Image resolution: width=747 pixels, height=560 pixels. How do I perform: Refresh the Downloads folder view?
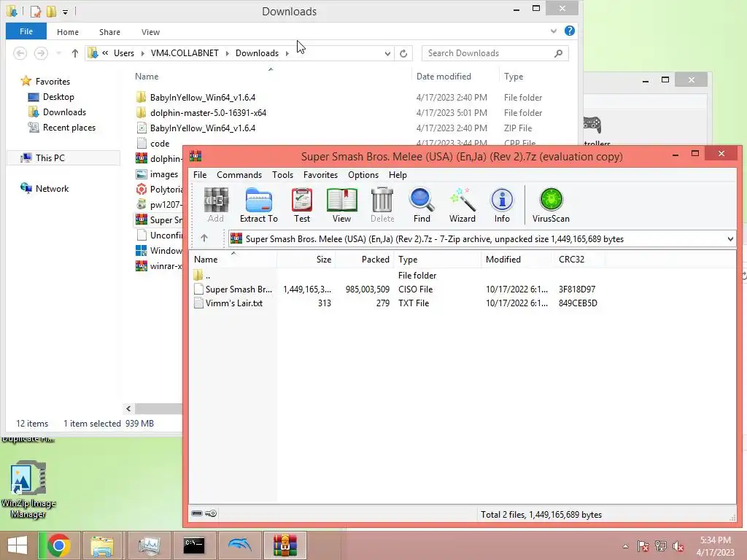tap(403, 53)
